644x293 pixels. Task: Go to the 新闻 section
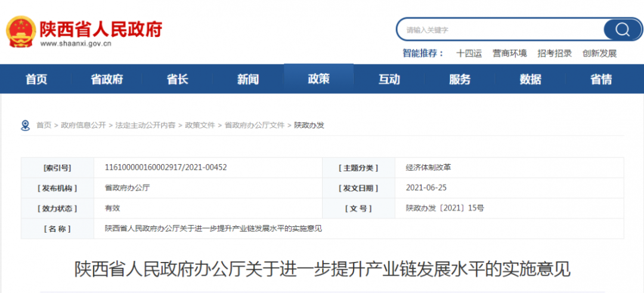tap(248, 79)
